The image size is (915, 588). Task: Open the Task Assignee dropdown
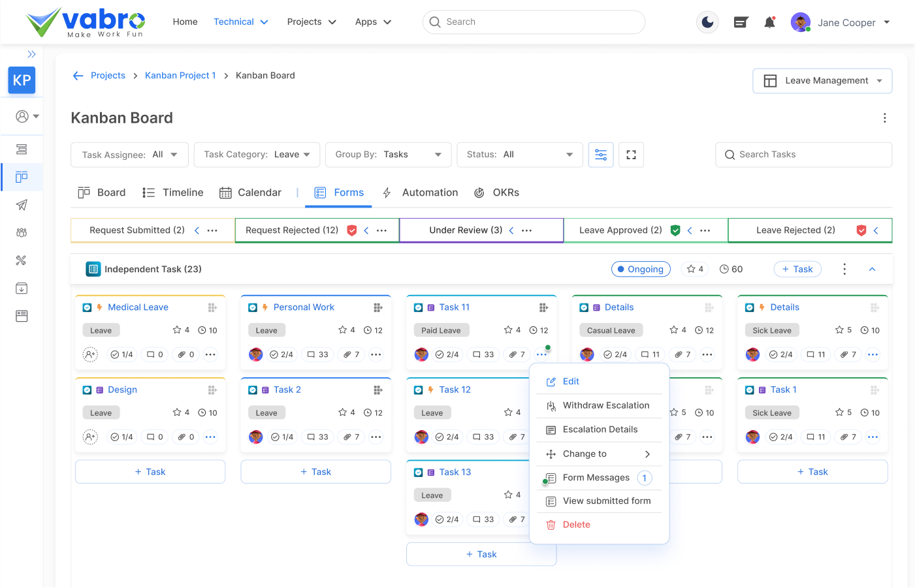tap(129, 155)
